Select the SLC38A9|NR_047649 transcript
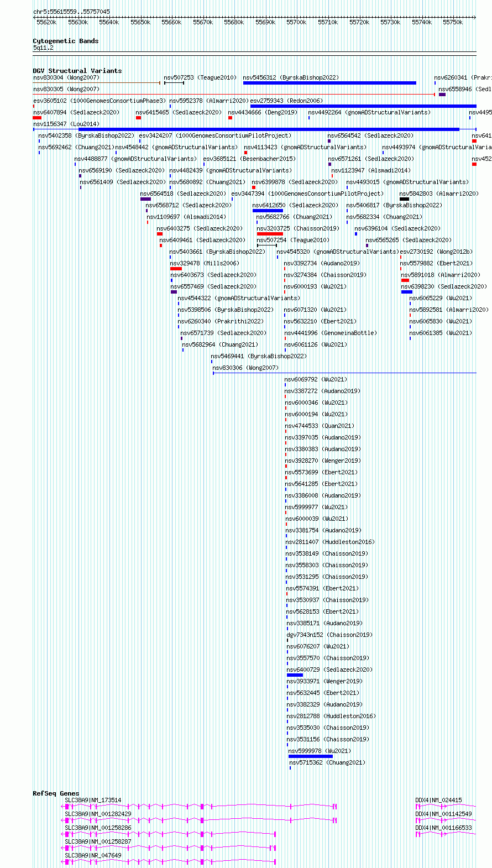The height and width of the screenshot is (868, 492). tap(93, 855)
